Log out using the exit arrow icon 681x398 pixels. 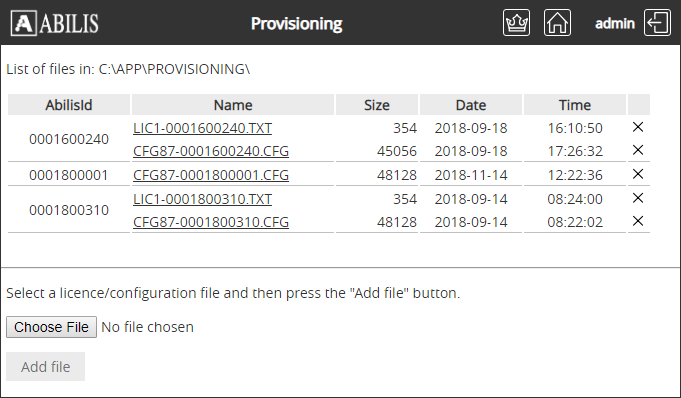pyautogui.click(x=657, y=23)
